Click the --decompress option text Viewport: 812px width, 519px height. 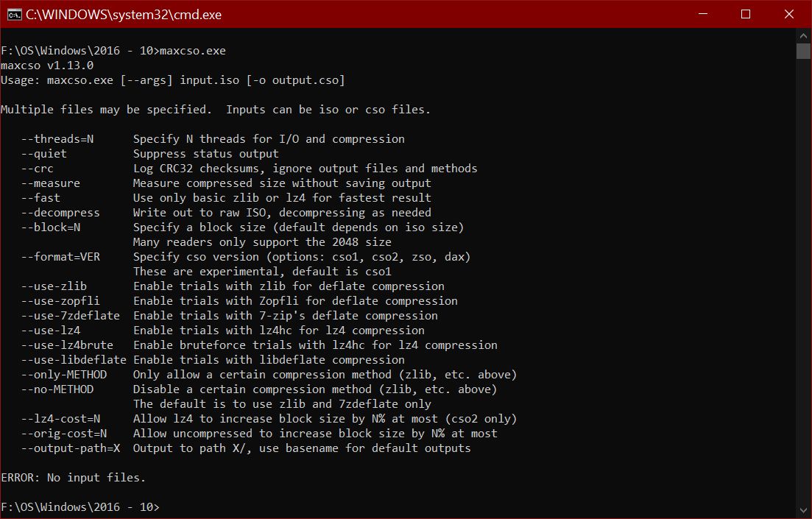60,213
